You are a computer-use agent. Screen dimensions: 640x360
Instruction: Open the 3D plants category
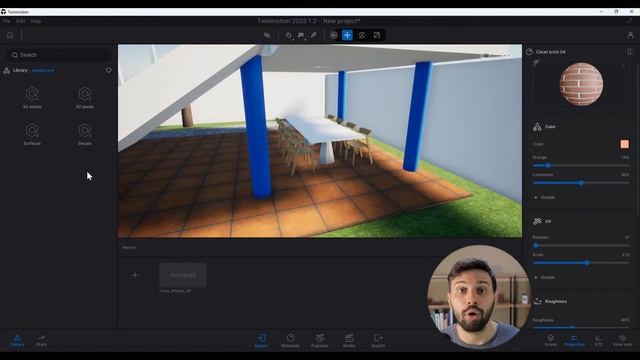click(x=85, y=98)
